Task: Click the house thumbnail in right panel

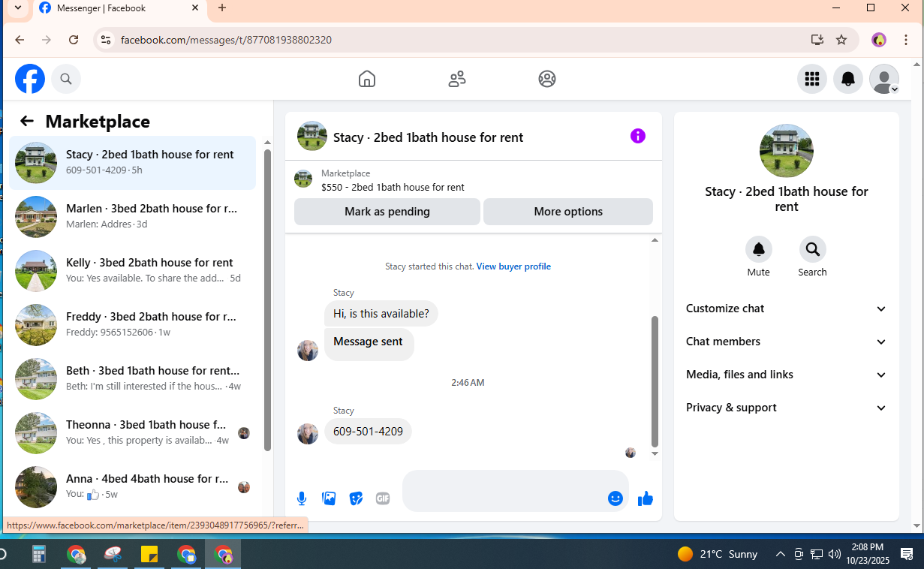Action: [x=787, y=151]
